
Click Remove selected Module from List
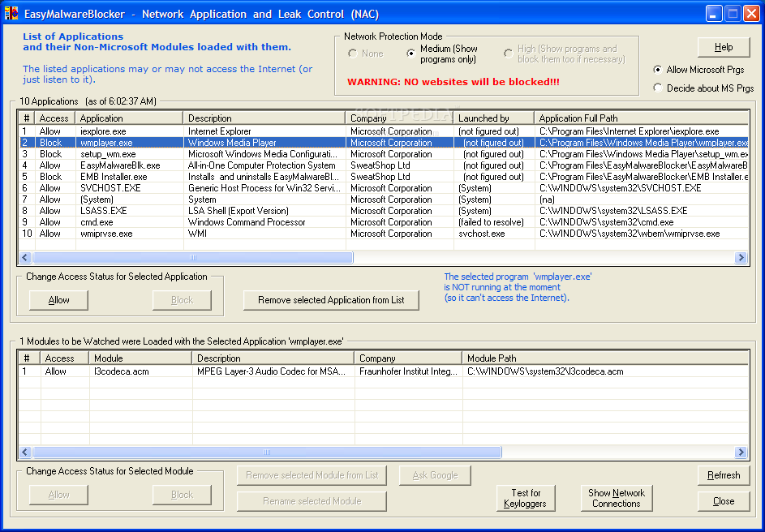tap(312, 475)
